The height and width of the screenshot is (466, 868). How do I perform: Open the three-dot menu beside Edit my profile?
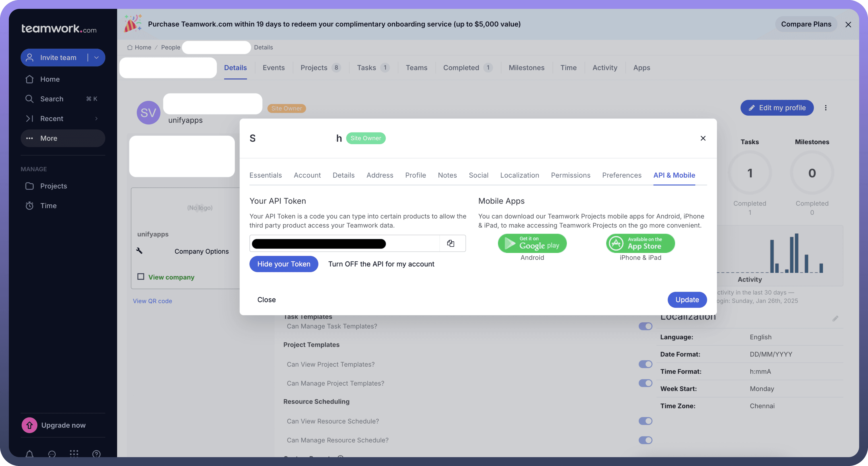(x=825, y=108)
